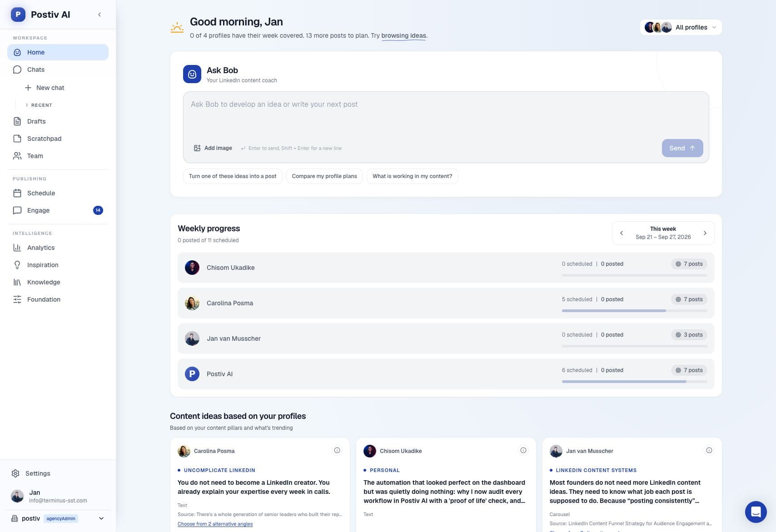The height and width of the screenshot is (532, 776).
Task: Open the Analytics section
Action: pyautogui.click(x=58, y=248)
